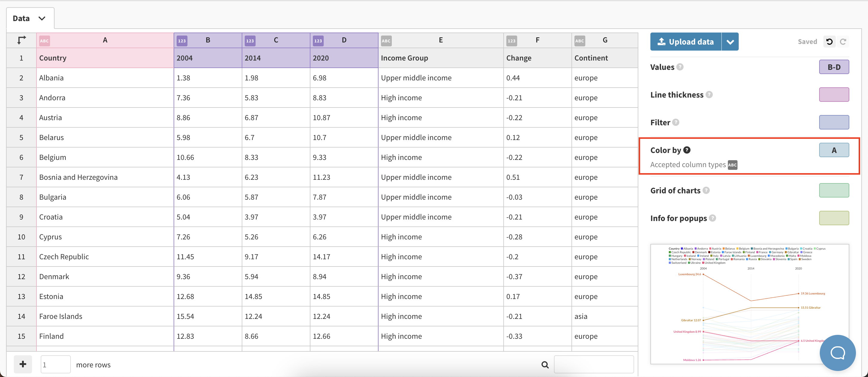The width and height of the screenshot is (868, 377).
Task: Click the Filter binding box
Action: (x=834, y=122)
